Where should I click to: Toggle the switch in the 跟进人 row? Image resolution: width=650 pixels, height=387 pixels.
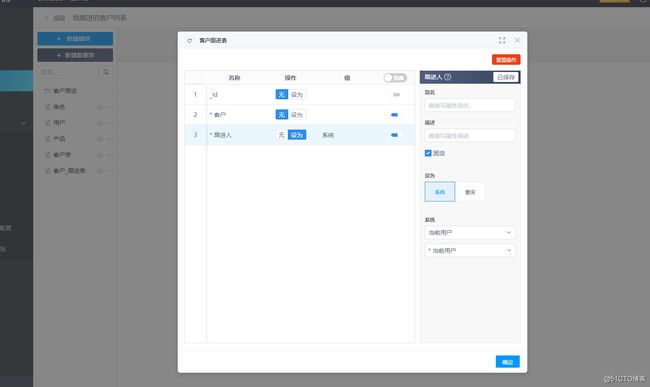(x=395, y=135)
